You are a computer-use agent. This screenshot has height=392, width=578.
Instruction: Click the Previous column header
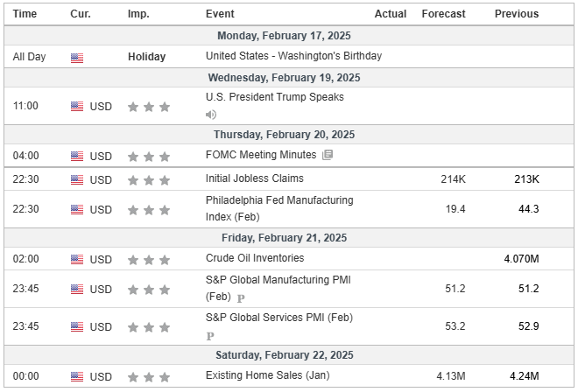tap(517, 14)
